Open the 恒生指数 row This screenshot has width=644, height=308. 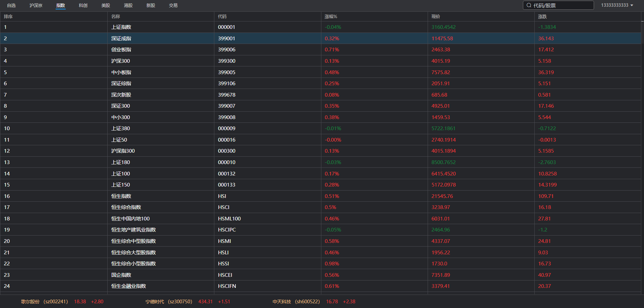(x=121, y=196)
